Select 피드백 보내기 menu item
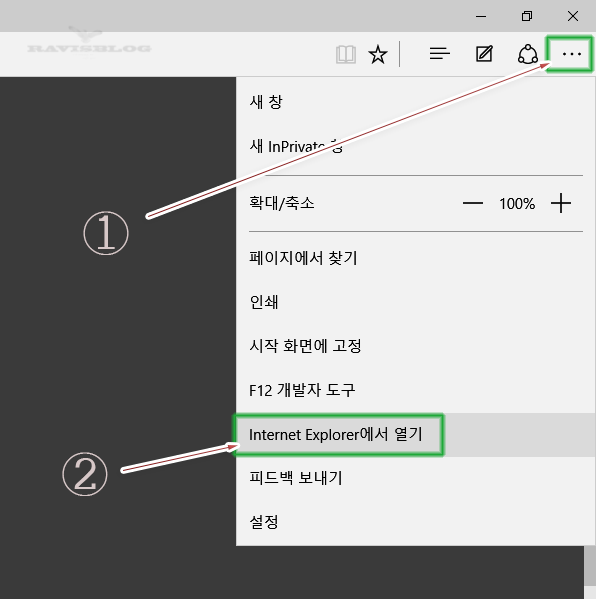The height and width of the screenshot is (599, 596). click(x=415, y=478)
